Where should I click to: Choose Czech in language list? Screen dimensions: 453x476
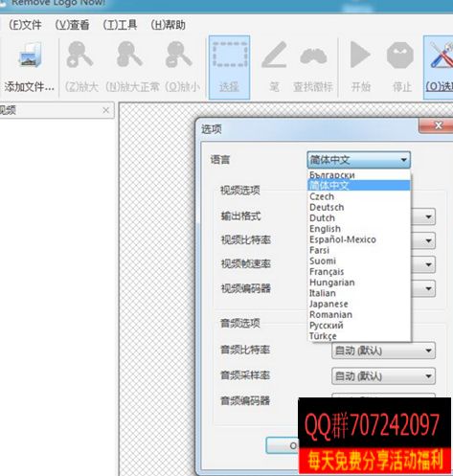[359, 196]
